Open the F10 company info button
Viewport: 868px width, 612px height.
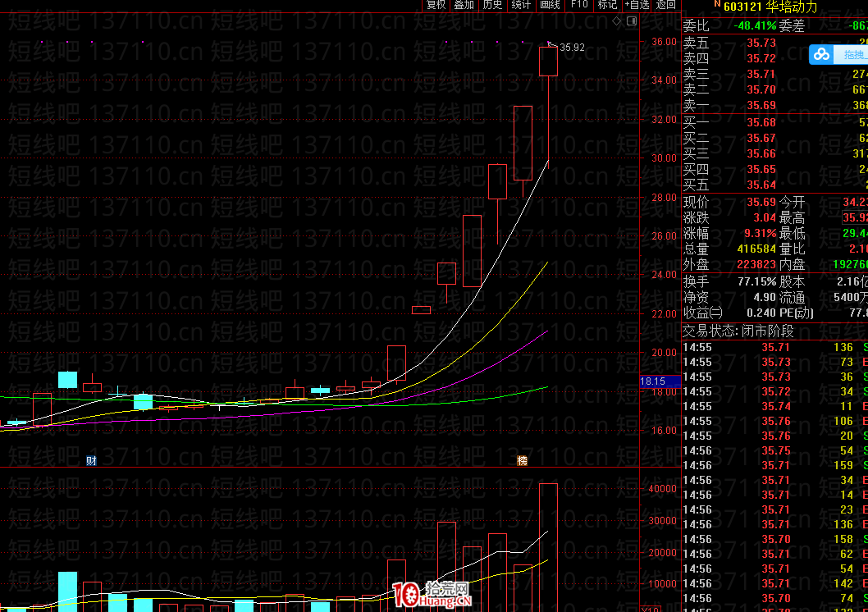click(x=579, y=5)
